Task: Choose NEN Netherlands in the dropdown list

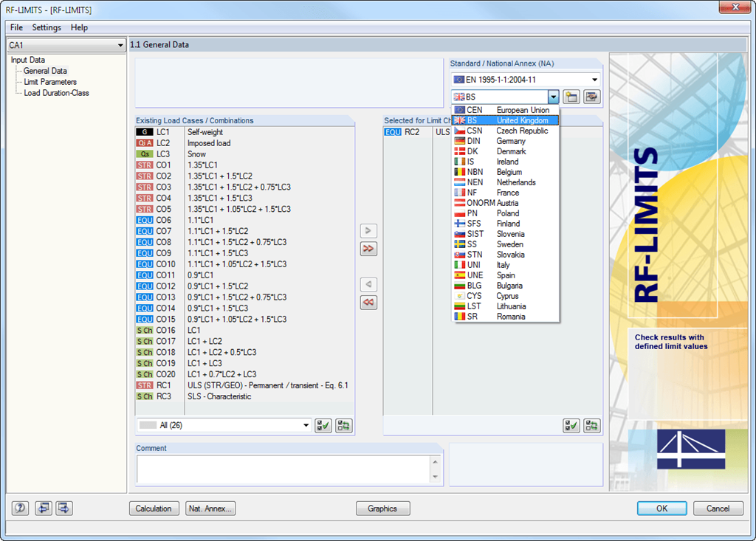Action: pos(505,182)
